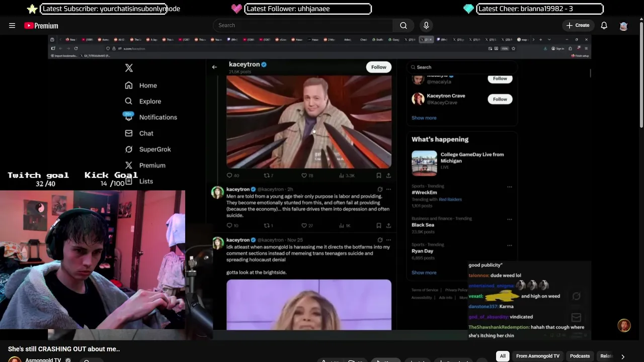Screen dimensions: 644x362
Task: Open kaceytron avatar on Nov 25 post
Action: (217, 243)
